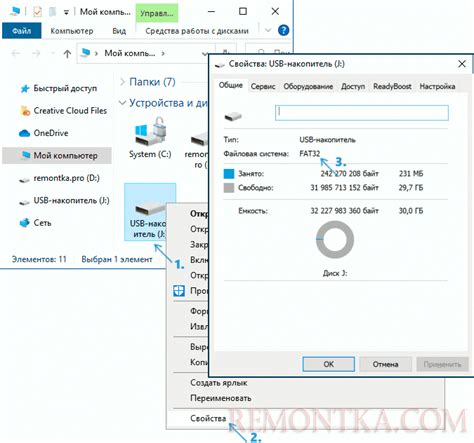This screenshot has height=443, width=474.
Task: Open address bar history dropdown arrow
Action: [x=204, y=54]
